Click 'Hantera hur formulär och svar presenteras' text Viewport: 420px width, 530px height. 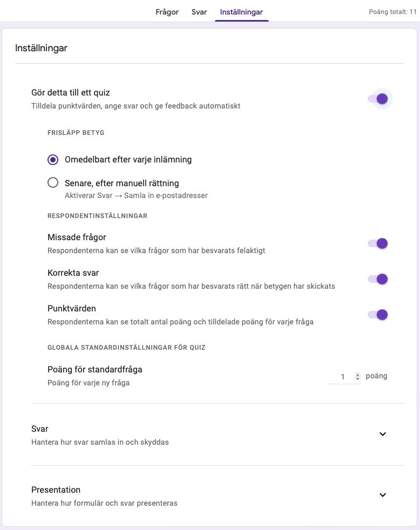104,504
